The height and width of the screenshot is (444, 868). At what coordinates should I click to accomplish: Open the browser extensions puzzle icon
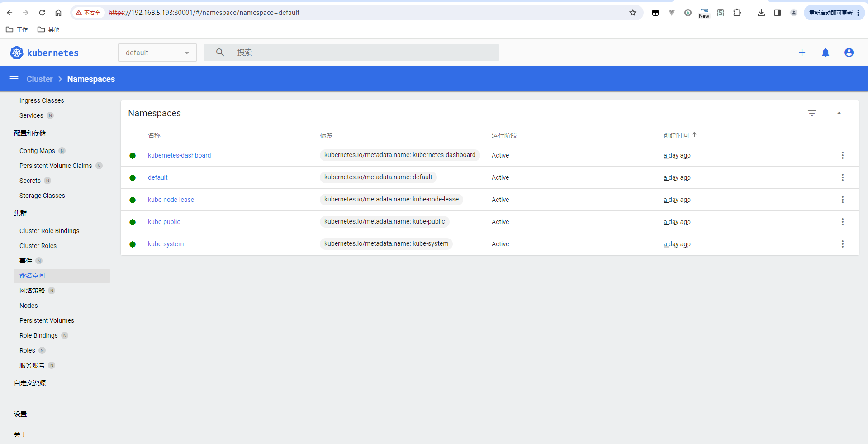[737, 13]
